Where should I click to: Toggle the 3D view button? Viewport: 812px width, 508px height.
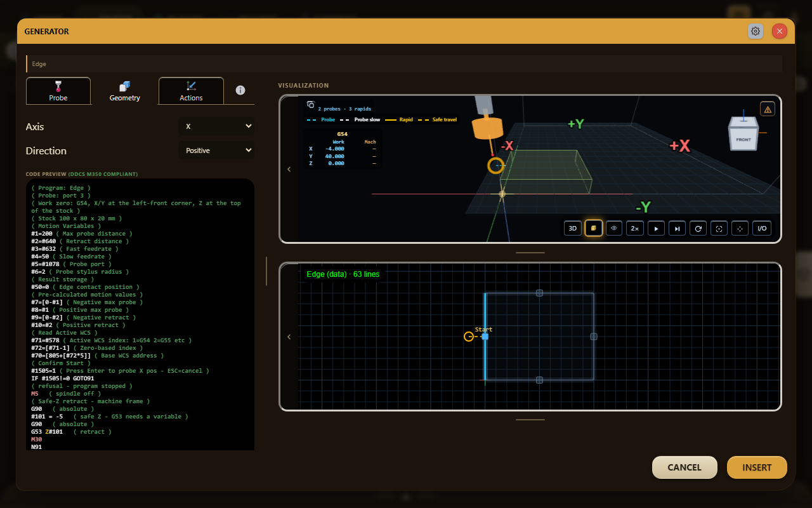[x=573, y=228]
